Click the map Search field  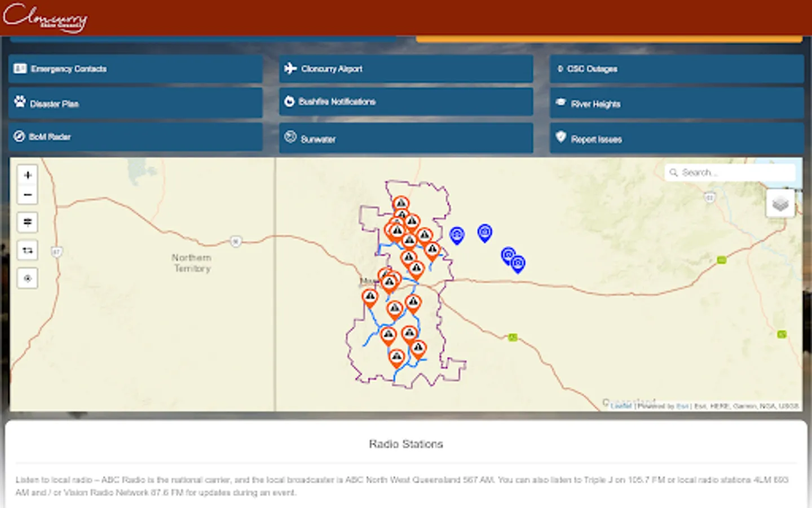pos(730,173)
